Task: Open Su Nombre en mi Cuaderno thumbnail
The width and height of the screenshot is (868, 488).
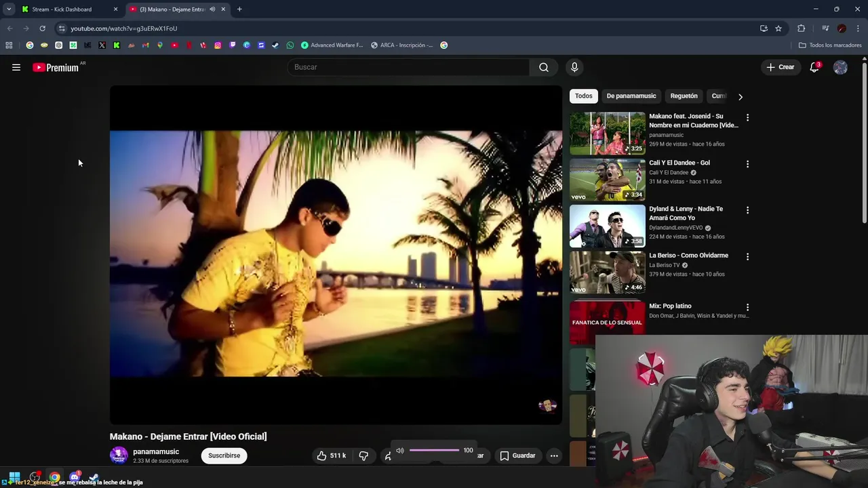Action: [x=608, y=134]
